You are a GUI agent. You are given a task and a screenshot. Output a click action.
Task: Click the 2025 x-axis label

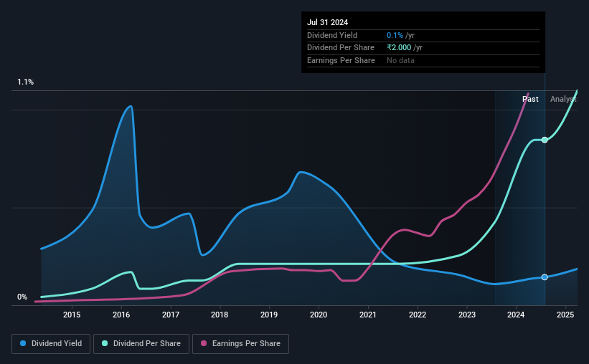(x=565, y=315)
